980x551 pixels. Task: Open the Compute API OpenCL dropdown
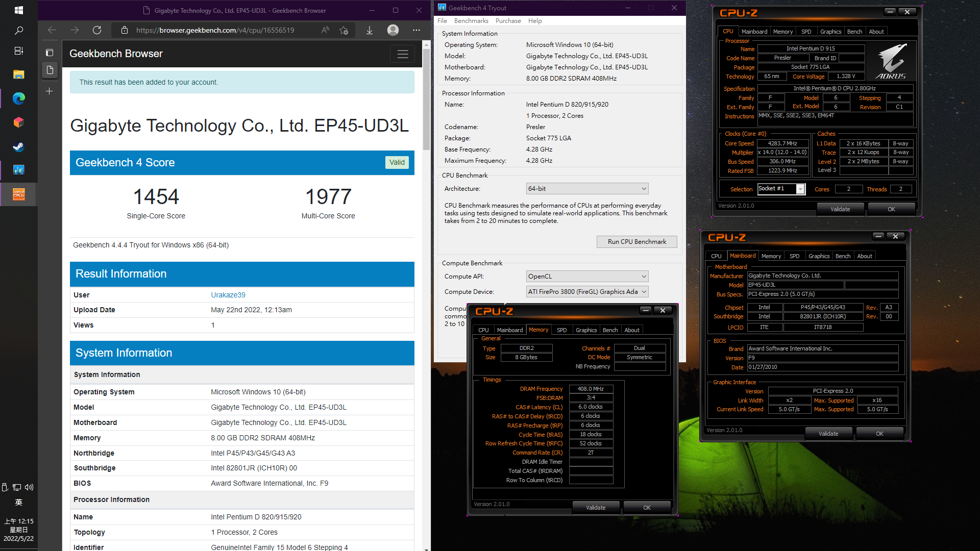click(x=587, y=277)
